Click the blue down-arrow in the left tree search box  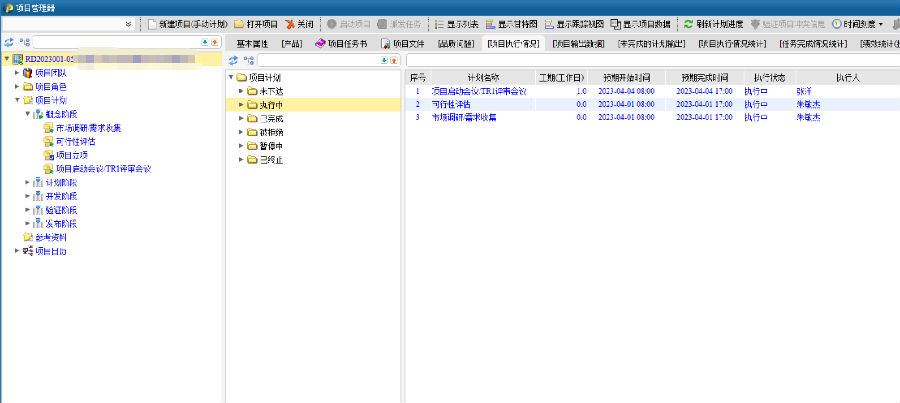pyautogui.click(x=205, y=42)
